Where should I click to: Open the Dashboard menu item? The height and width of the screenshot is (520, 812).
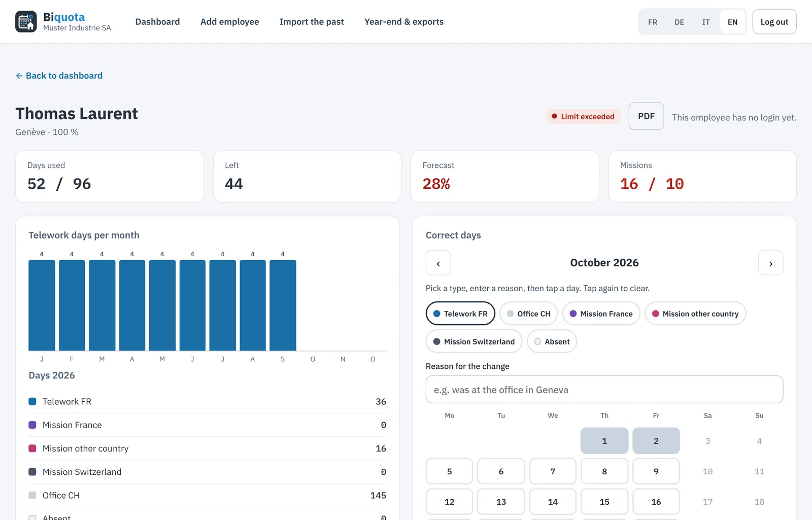coord(157,22)
